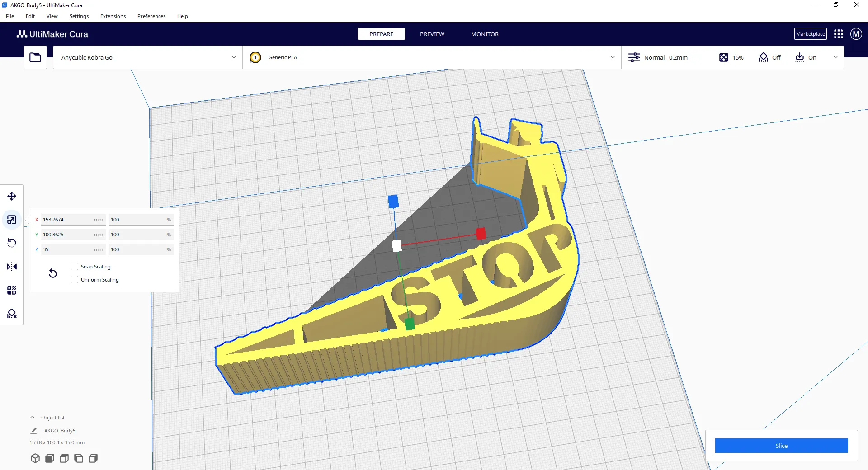
Task: Switch to the PREVIEW stage tab
Action: [x=432, y=34]
